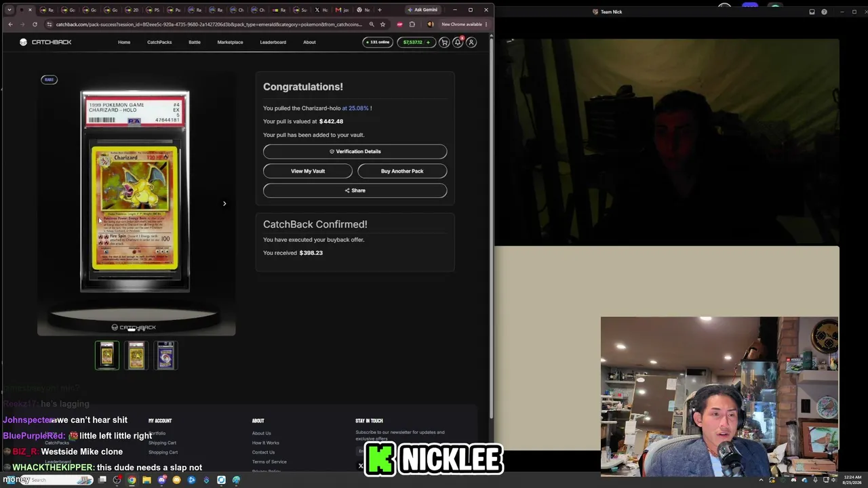Open the Chrome extensions puzzle icon
868x488 pixels.
(412, 24)
